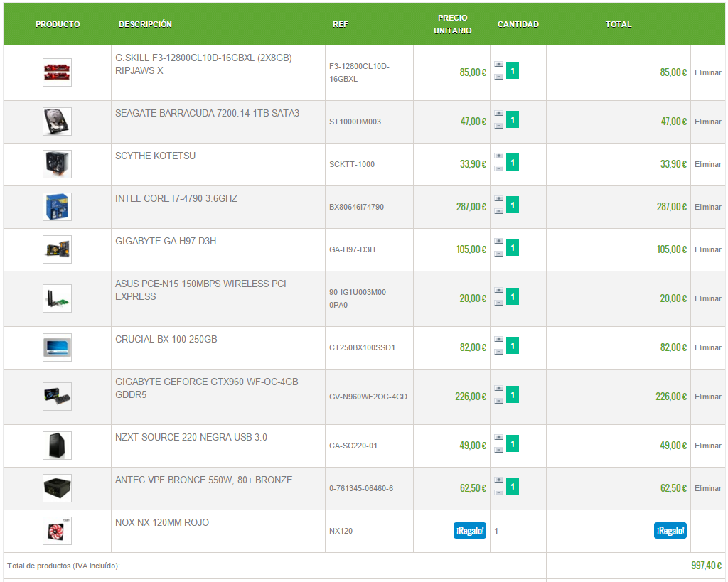Open ASUS PCE-N15 150MBPS WIRELESS link

pos(200,290)
